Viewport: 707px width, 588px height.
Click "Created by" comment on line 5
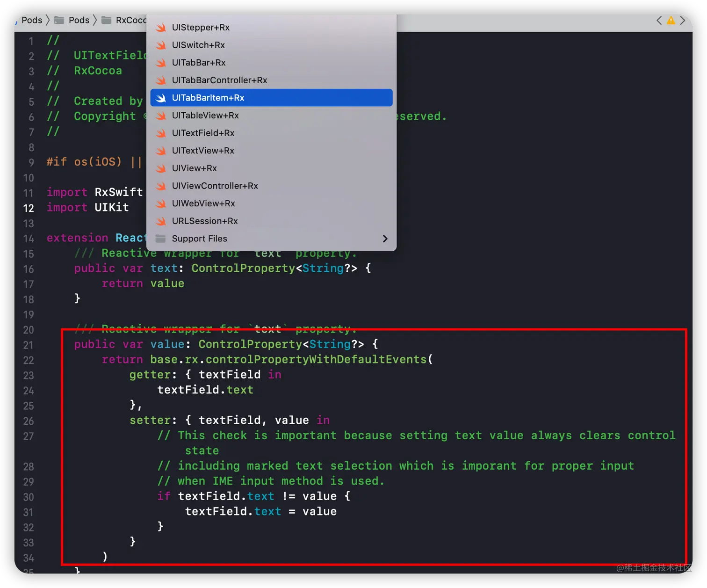coord(108,101)
